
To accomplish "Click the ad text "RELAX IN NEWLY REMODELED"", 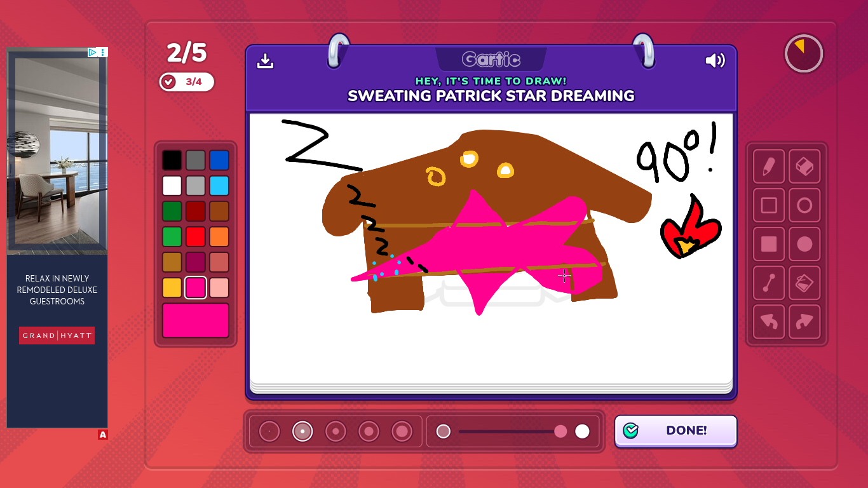I will [x=57, y=284].
